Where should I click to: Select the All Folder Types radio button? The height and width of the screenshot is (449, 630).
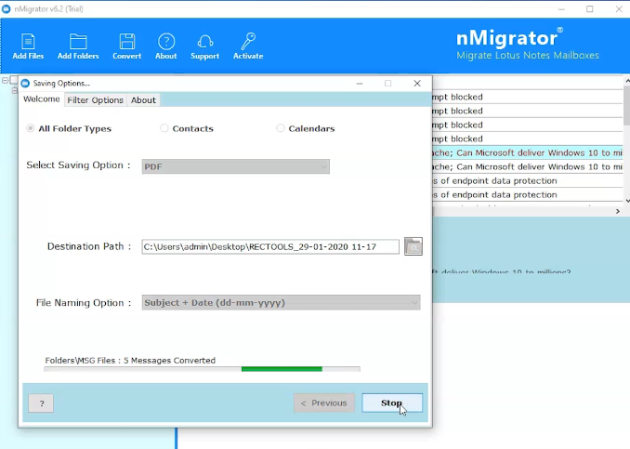(30, 128)
